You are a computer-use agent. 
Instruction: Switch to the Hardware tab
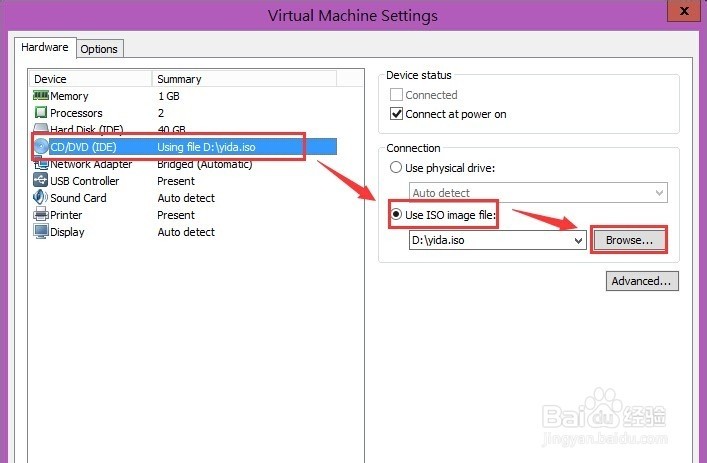point(45,47)
